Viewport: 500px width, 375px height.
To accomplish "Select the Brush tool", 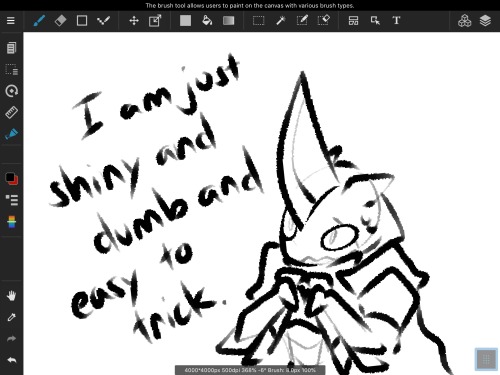I will pyautogui.click(x=39, y=21).
